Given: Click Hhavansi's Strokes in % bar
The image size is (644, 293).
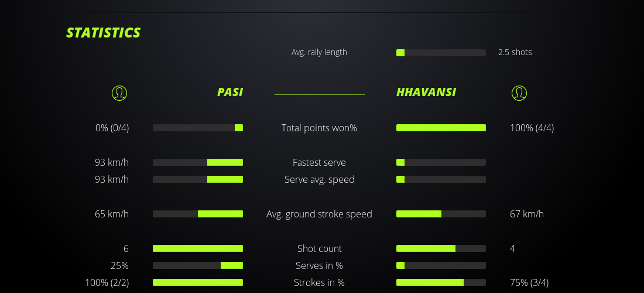Looking at the screenshot, I should pos(441,282).
